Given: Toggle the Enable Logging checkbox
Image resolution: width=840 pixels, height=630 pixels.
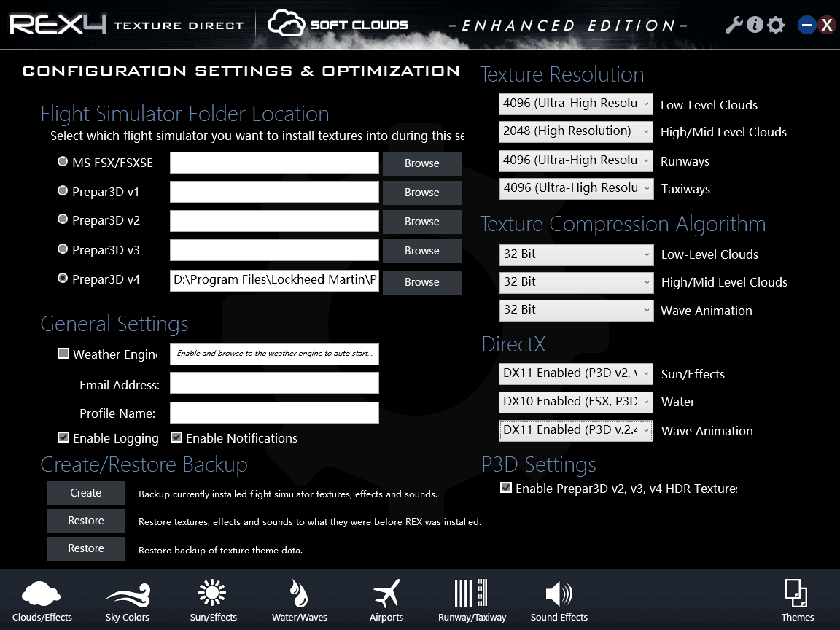Looking at the screenshot, I should (x=63, y=437).
